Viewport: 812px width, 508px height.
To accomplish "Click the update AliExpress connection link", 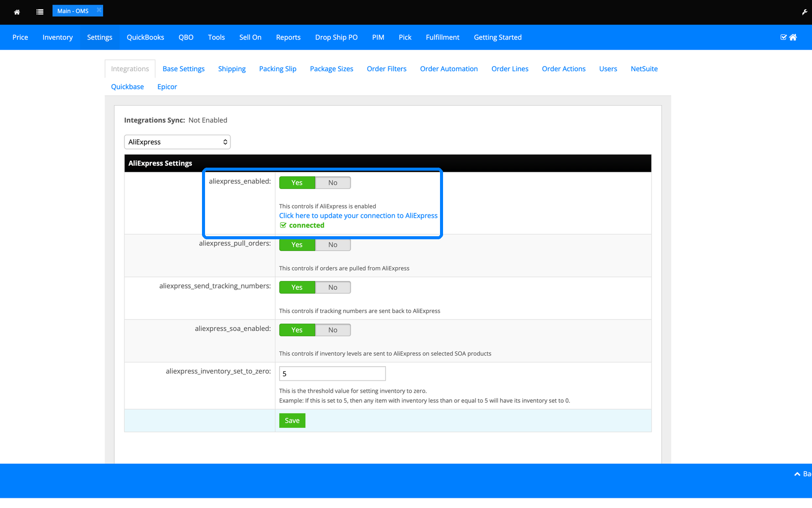I will point(358,215).
